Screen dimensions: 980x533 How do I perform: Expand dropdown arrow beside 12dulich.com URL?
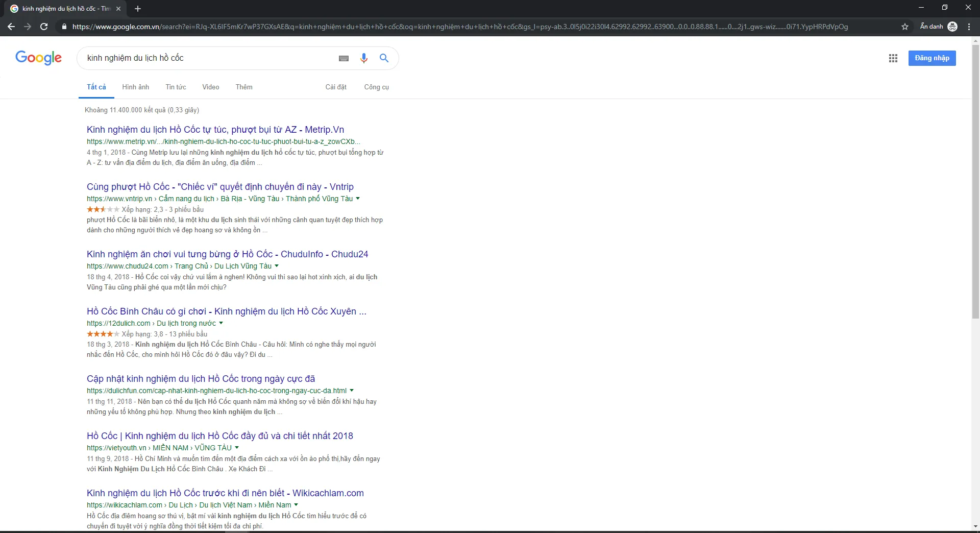point(221,323)
